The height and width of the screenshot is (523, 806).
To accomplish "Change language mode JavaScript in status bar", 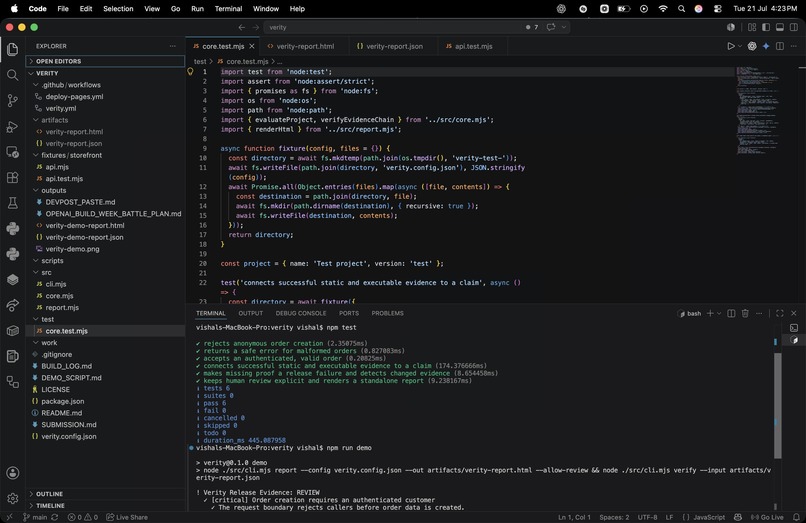I will point(709,517).
